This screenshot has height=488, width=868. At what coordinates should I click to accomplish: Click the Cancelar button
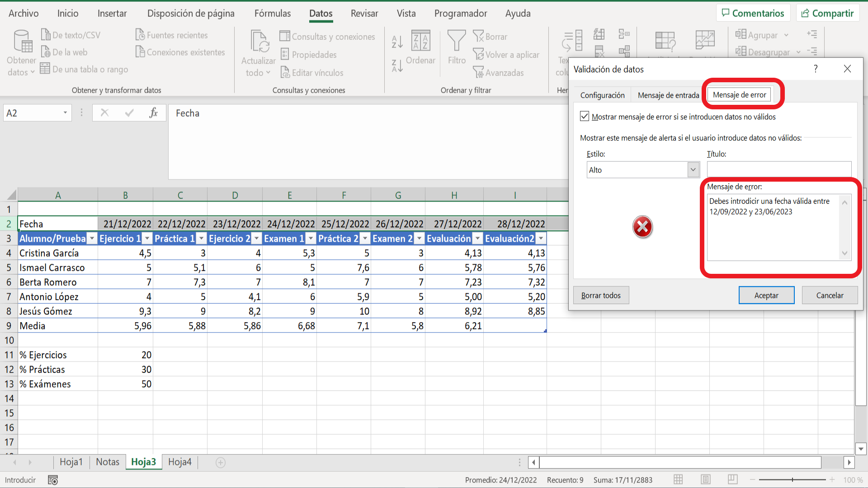830,296
